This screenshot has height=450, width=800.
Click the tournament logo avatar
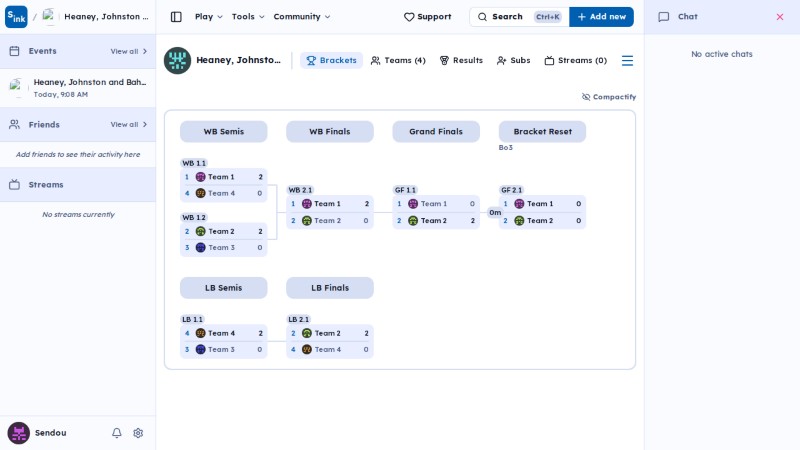click(x=177, y=60)
